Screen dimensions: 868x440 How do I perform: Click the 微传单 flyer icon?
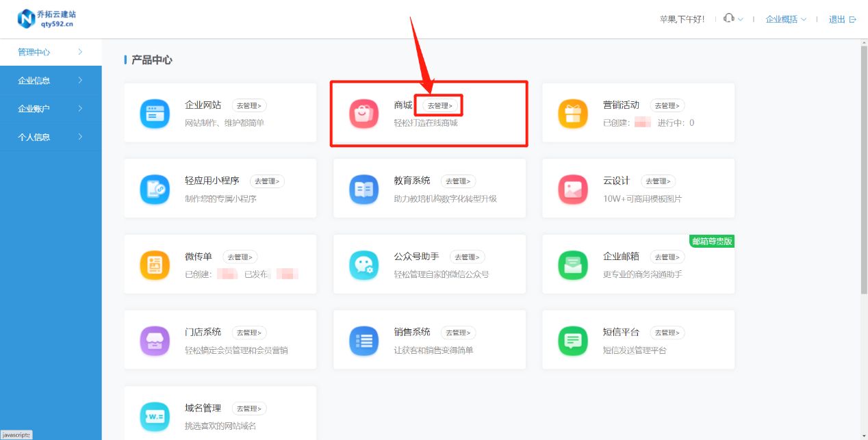click(x=155, y=264)
